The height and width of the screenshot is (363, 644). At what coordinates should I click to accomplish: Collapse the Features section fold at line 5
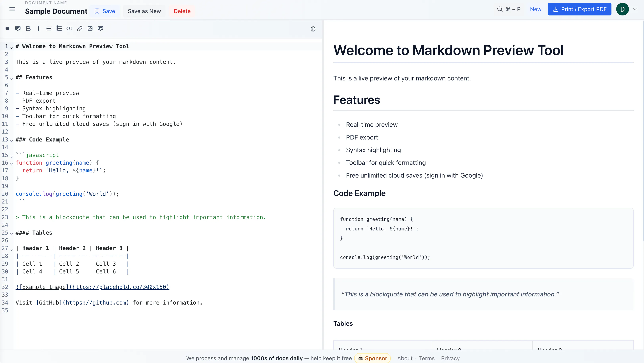(x=12, y=79)
